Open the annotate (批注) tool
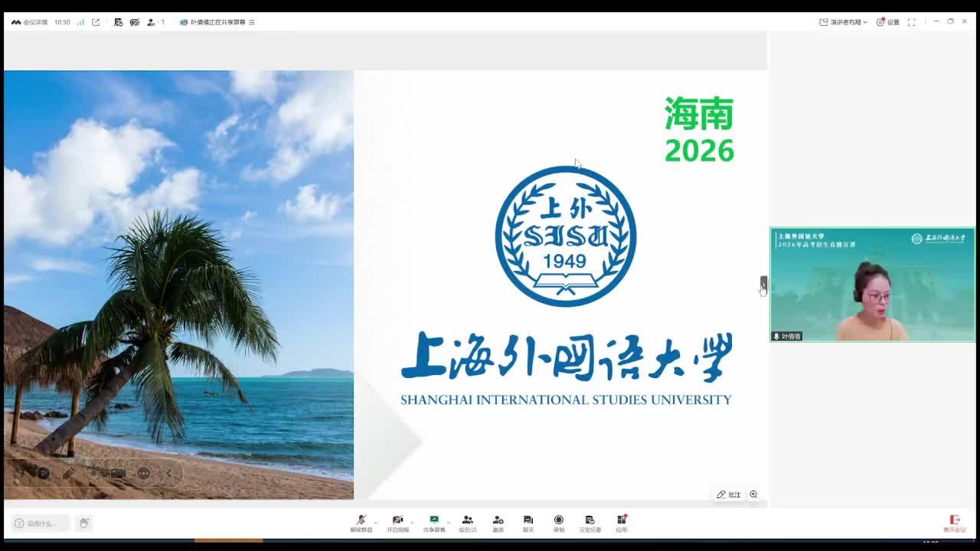This screenshot has width=980, height=551. (x=729, y=494)
